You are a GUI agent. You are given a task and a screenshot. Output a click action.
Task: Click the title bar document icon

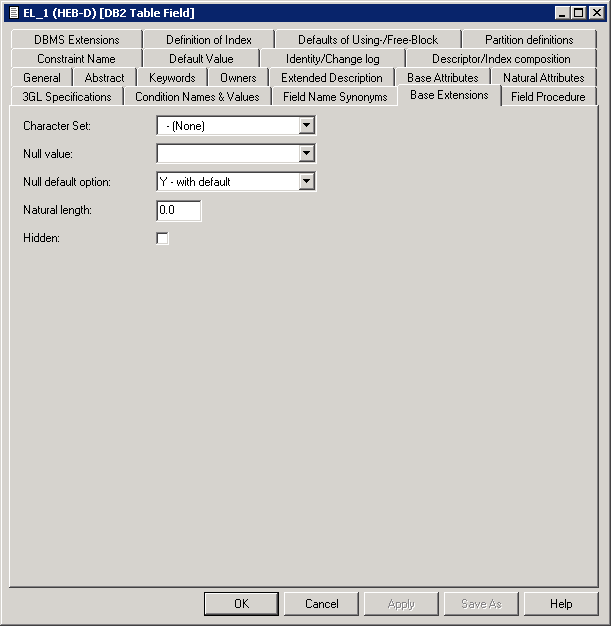tap(13, 13)
